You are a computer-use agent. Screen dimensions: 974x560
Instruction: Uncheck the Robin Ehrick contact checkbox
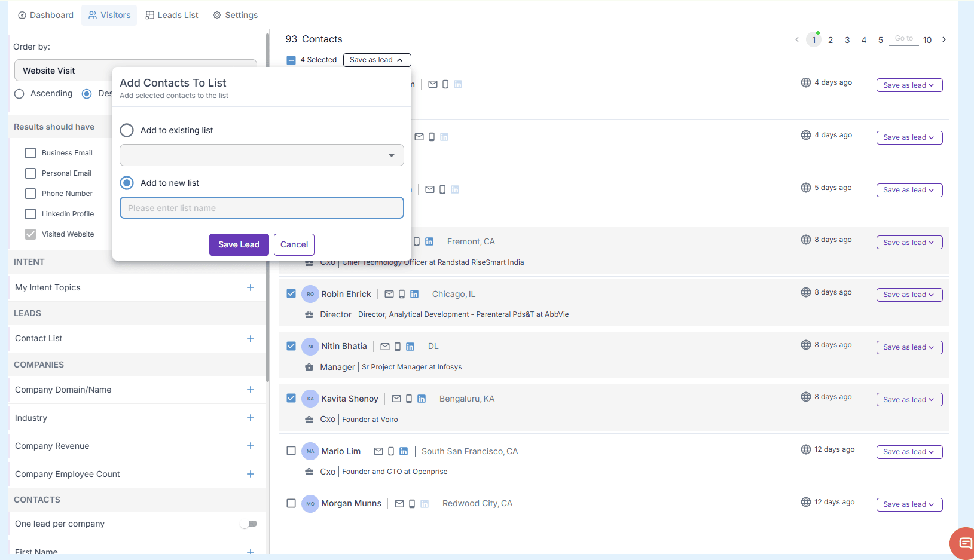tap(291, 293)
